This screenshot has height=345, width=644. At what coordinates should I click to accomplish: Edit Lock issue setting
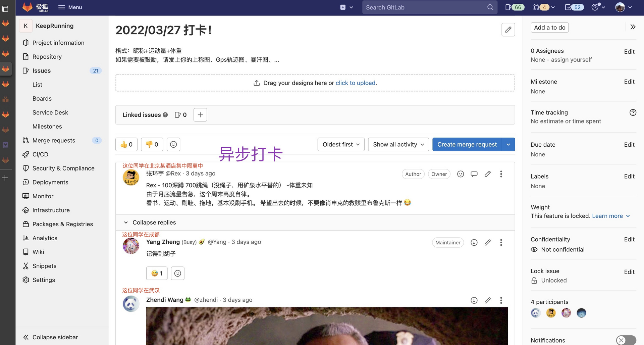[x=629, y=272]
